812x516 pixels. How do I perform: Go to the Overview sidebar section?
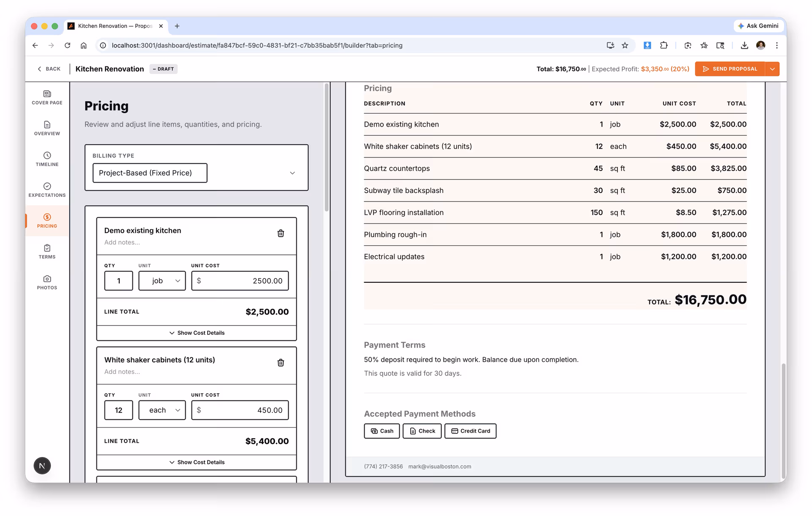(x=47, y=128)
